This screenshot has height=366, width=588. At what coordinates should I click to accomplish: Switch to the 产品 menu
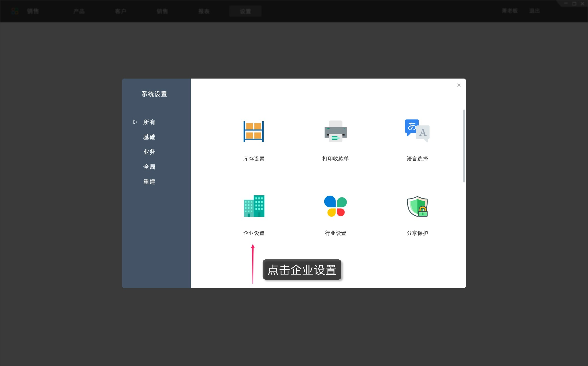79,11
